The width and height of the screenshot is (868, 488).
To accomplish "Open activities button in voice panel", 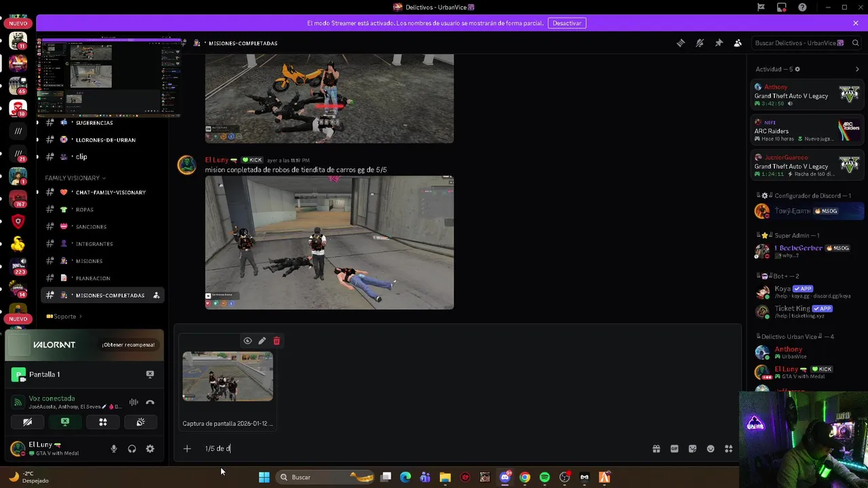I will [x=103, y=422].
